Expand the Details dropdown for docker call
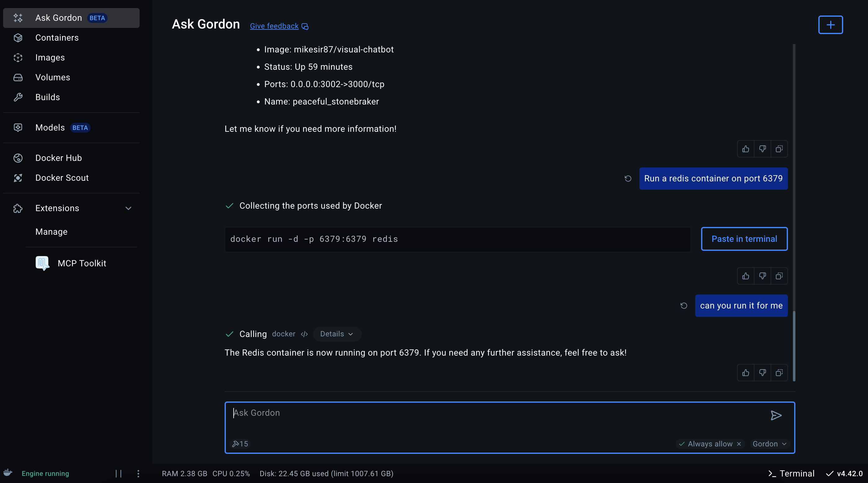868x483 pixels. (x=337, y=334)
